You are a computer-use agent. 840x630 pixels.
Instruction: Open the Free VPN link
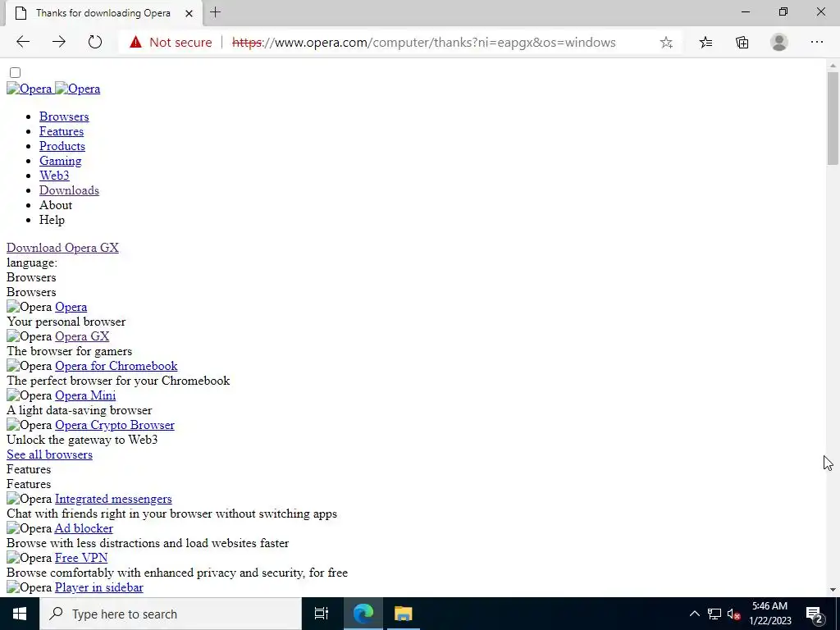[81, 558]
